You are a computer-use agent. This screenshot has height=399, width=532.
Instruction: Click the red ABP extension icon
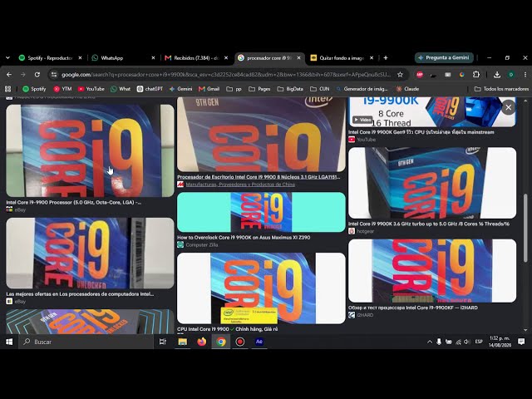click(420, 75)
